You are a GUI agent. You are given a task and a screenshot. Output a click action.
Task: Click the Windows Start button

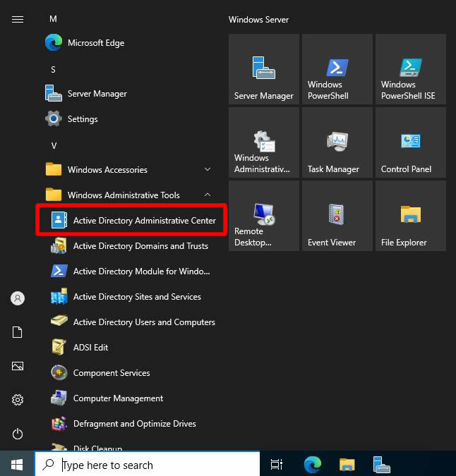tap(17, 465)
